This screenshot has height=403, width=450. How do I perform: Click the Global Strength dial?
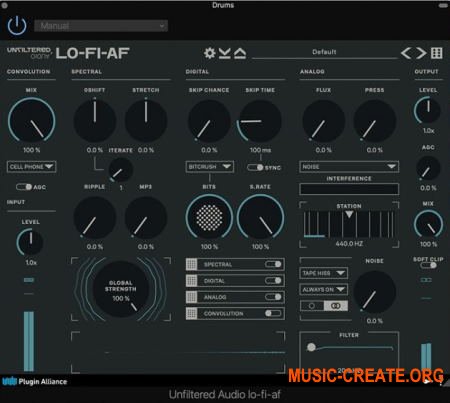[121, 289]
